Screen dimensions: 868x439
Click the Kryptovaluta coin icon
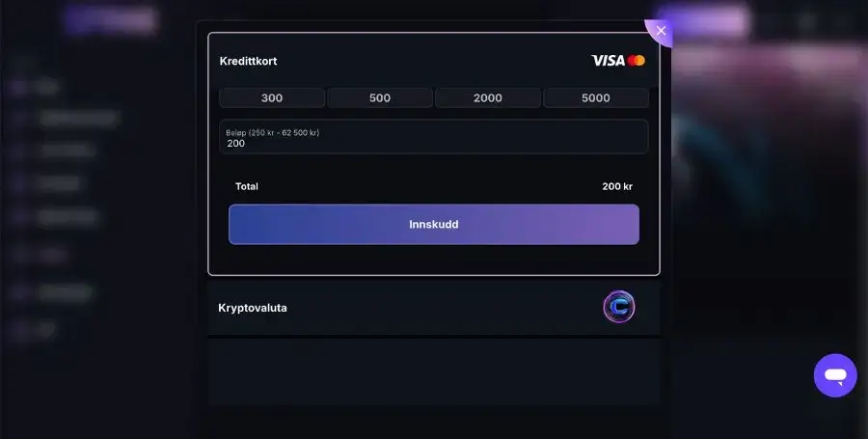619,307
